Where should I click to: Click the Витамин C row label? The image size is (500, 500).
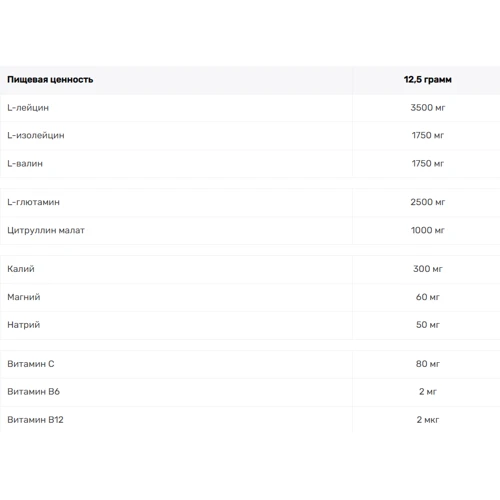point(31,364)
